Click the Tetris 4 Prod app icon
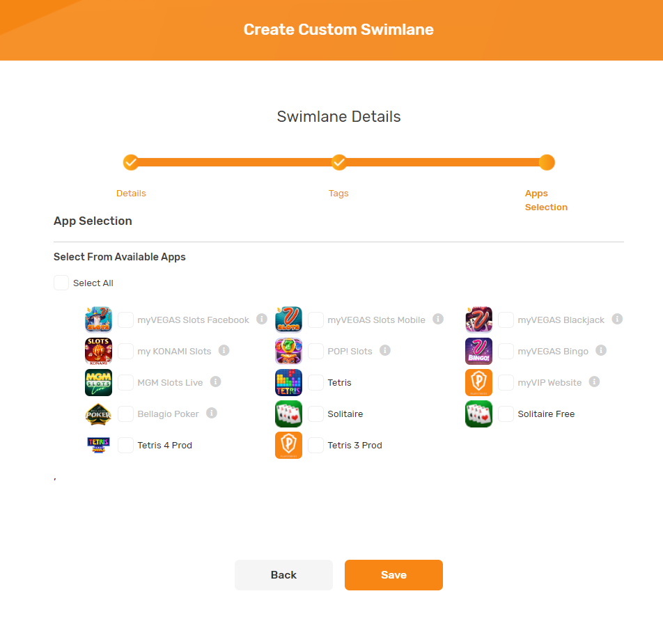This screenshot has height=644, width=663. pyautogui.click(x=98, y=445)
